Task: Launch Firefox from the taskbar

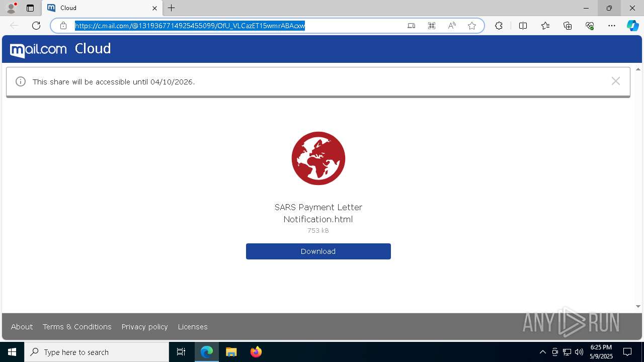Action: (256, 352)
